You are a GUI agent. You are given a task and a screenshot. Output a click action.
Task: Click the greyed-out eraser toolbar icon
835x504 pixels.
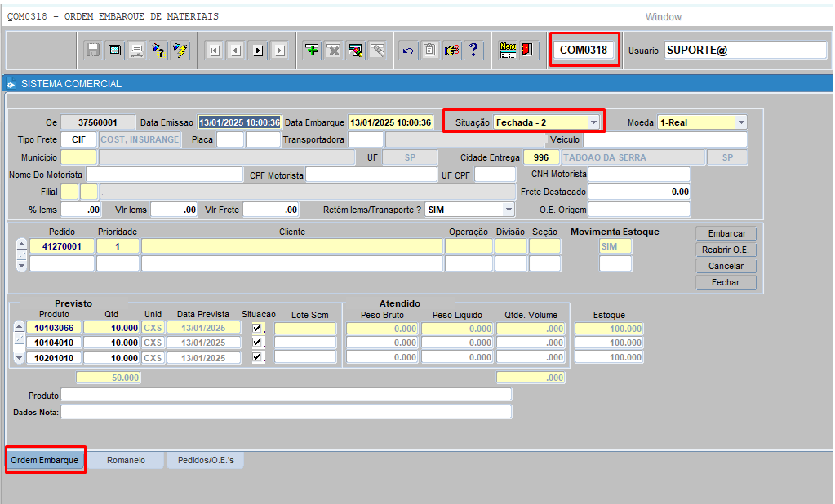pyautogui.click(x=378, y=51)
